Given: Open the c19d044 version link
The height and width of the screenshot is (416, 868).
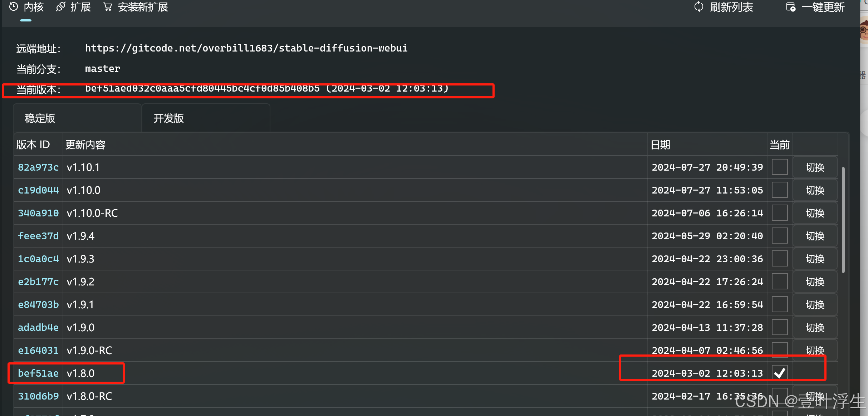Looking at the screenshot, I should 38,190.
